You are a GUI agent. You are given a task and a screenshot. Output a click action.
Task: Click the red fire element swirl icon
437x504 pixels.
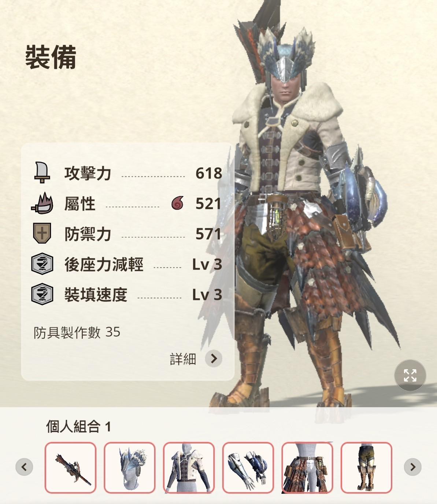click(x=178, y=203)
